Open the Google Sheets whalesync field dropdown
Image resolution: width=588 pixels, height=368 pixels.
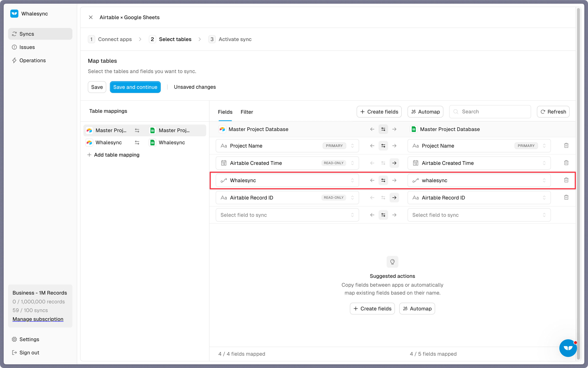pyautogui.click(x=479, y=180)
